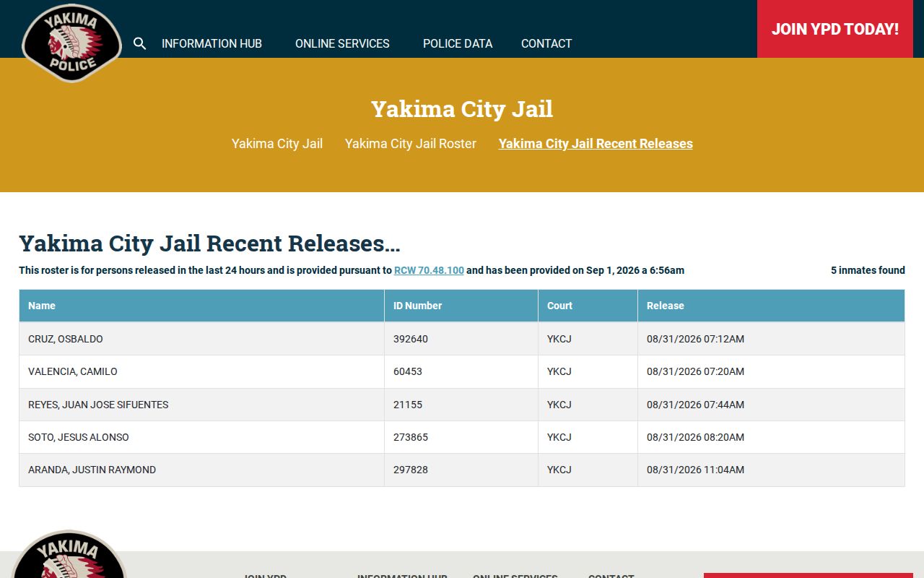Viewport: 924px width, 578px height.
Task: Click the Yakima Police logo in footer
Action: point(69,555)
